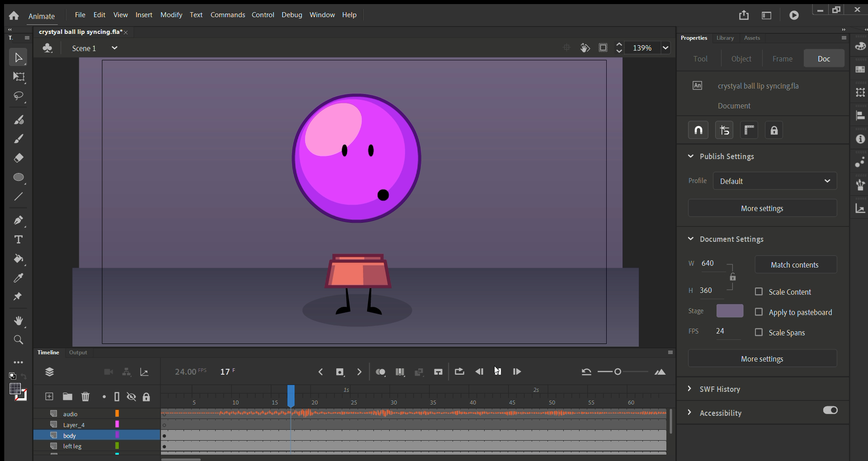Click the Clip content outside stage icon
The height and width of the screenshot is (461, 868).
coord(603,48)
